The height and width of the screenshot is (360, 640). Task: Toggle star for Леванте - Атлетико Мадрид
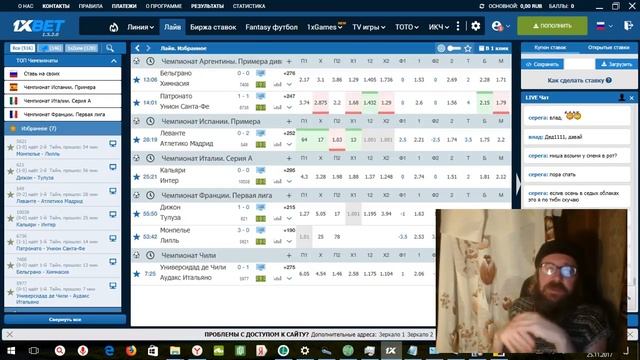point(136,140)
